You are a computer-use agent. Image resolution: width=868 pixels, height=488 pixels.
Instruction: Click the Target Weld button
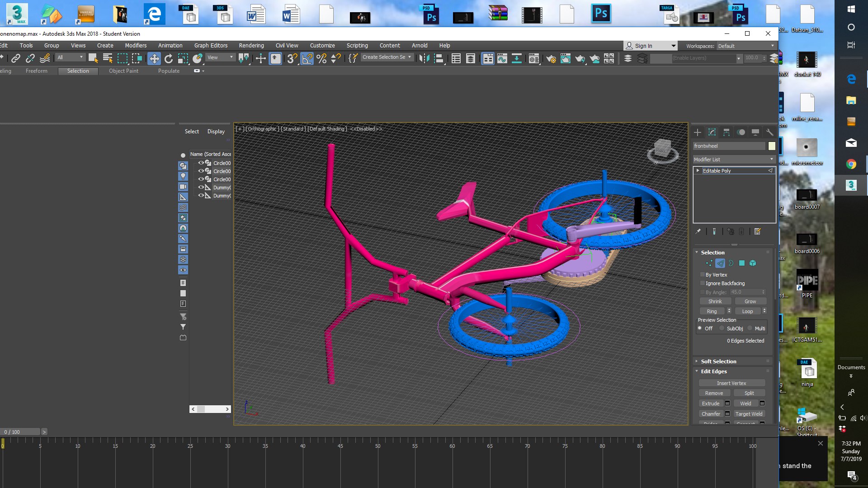[749, 414]
